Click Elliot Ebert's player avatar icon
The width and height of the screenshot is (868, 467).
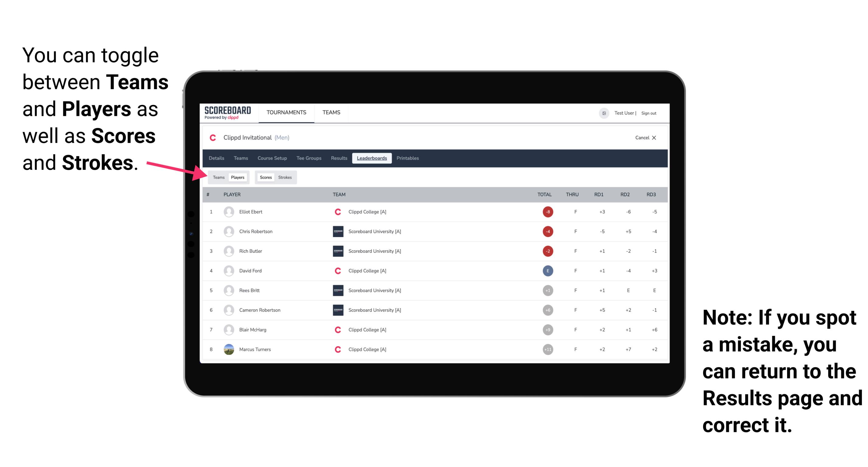[x=228, y=212]
